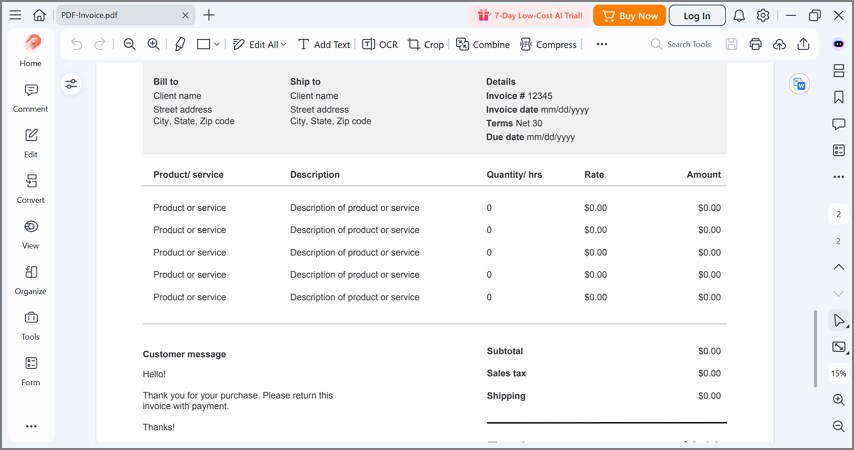Open page thumbnails panel on right
The width and height of the screenshot is (854, 450).
click(x=839, y=70)
